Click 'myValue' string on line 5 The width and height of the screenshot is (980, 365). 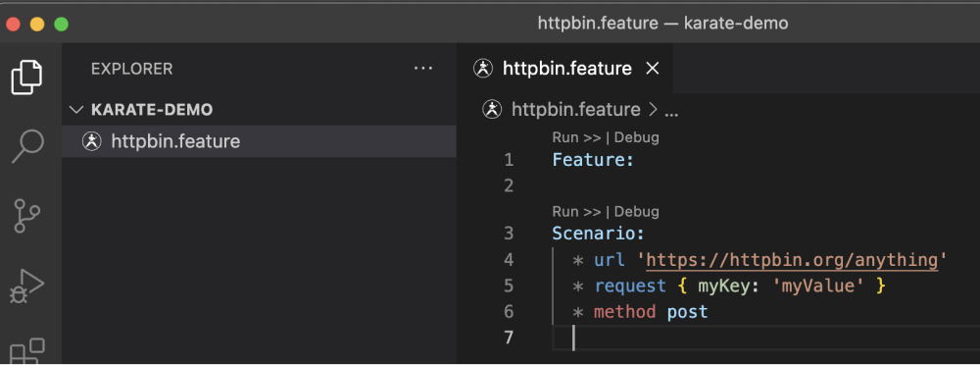(x=818, y=287)
